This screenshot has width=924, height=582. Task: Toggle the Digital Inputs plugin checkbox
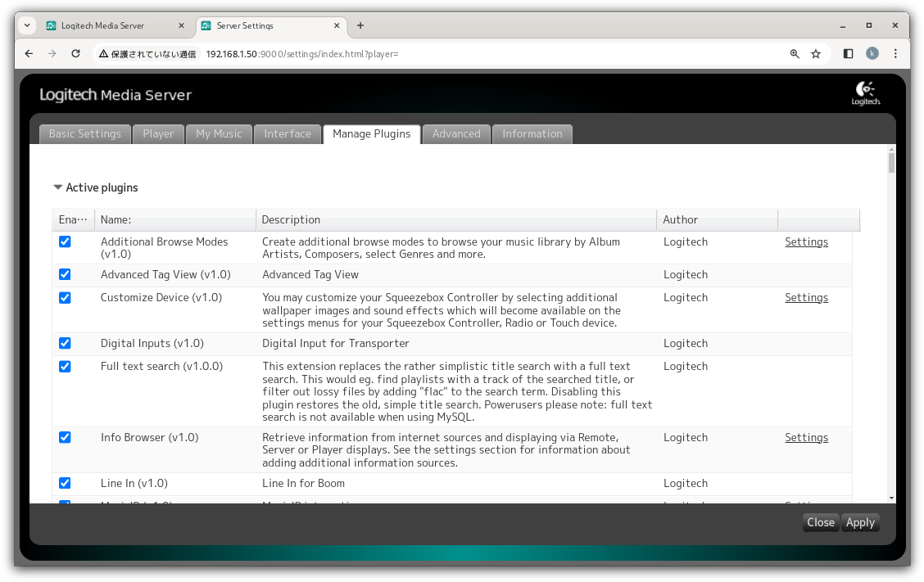(65, 344)
